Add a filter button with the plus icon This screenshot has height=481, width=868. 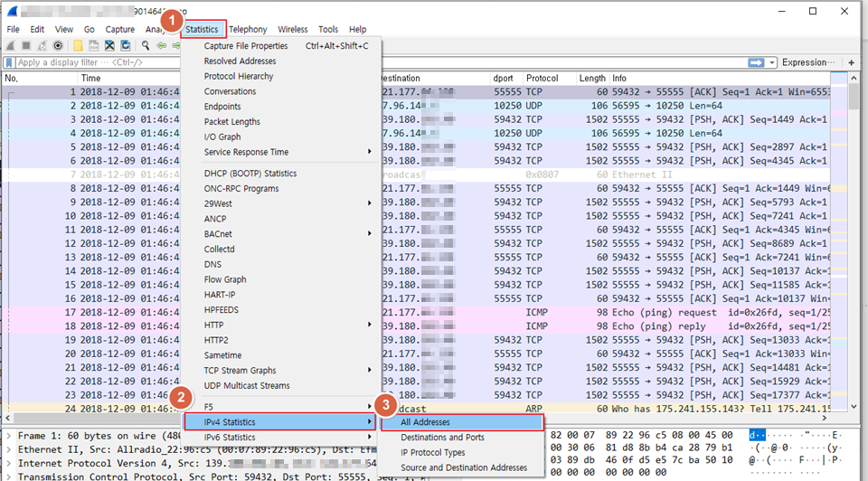852,62
